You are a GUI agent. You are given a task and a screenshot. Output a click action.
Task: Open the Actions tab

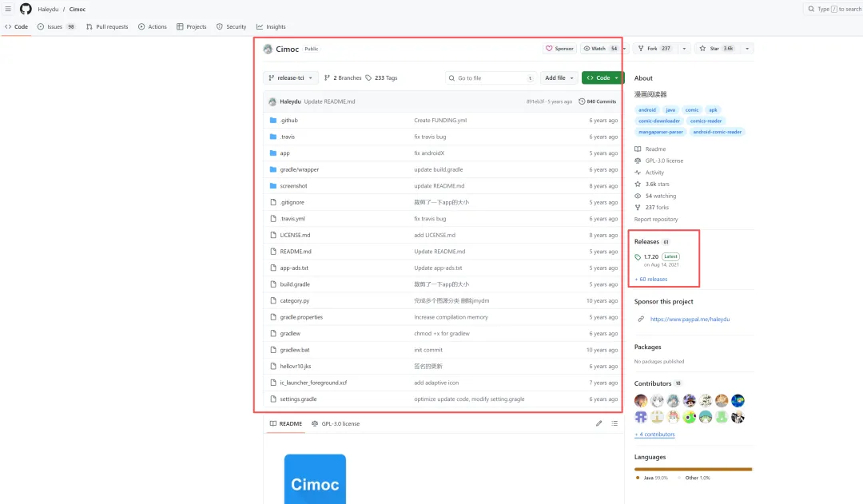pos(153,26)
